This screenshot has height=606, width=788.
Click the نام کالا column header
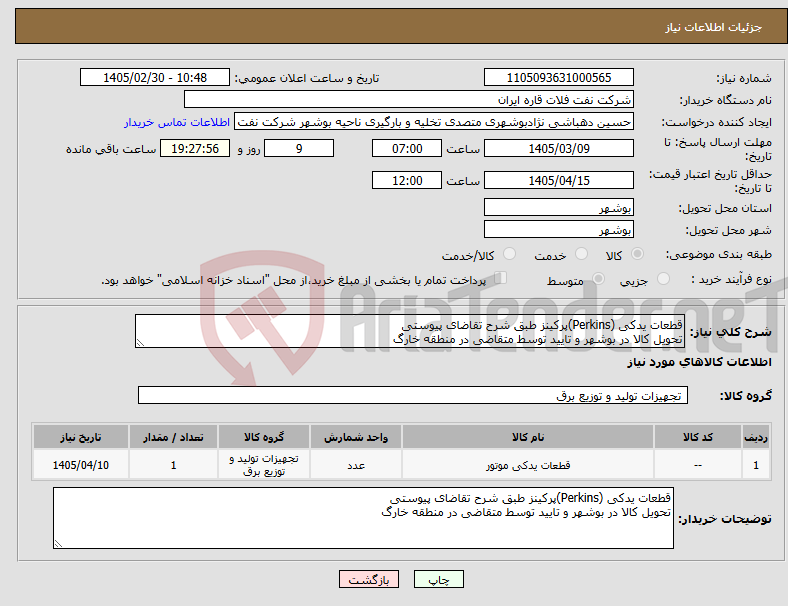tap(528, 437)
